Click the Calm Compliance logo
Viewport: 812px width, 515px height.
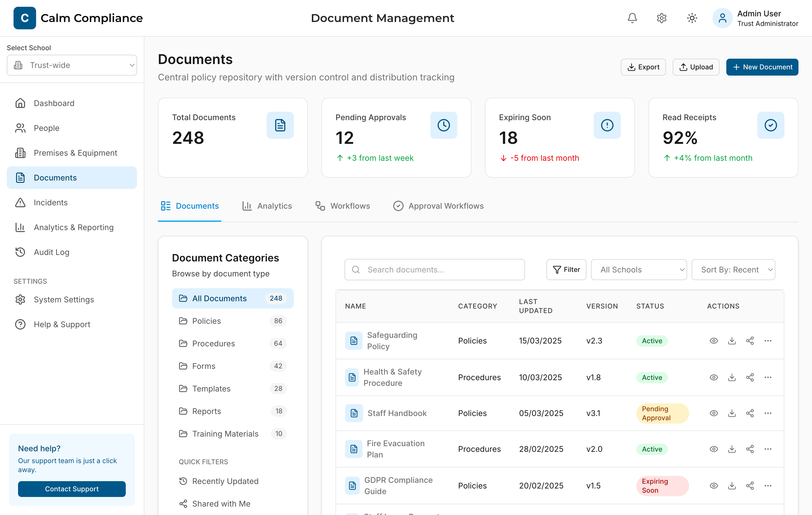[x=25, y=18]
